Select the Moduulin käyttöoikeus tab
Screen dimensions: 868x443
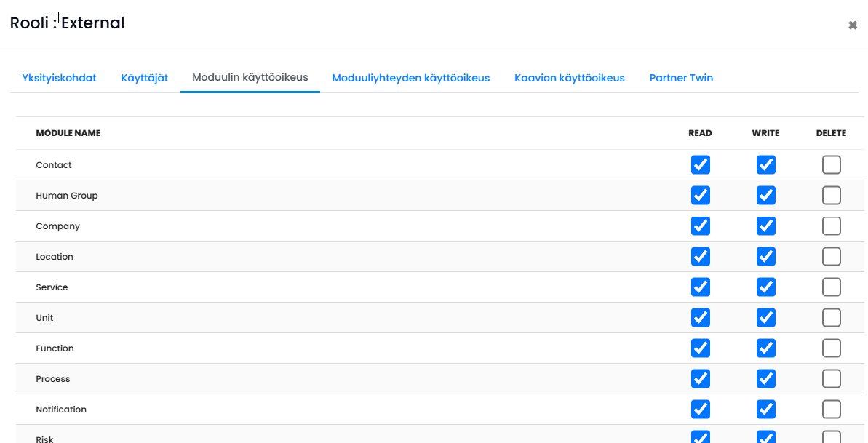pyautogui.click(x=250, y=78)
